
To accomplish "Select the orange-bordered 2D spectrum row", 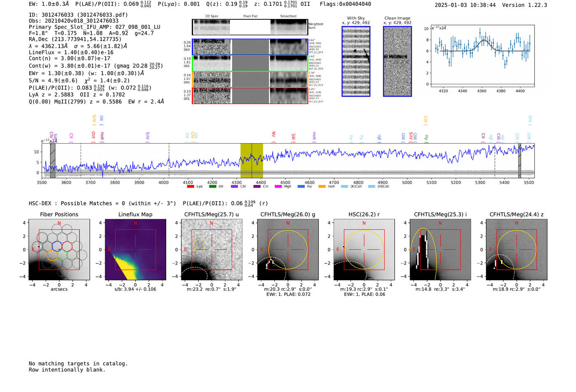I will click(x=250, y=79).
